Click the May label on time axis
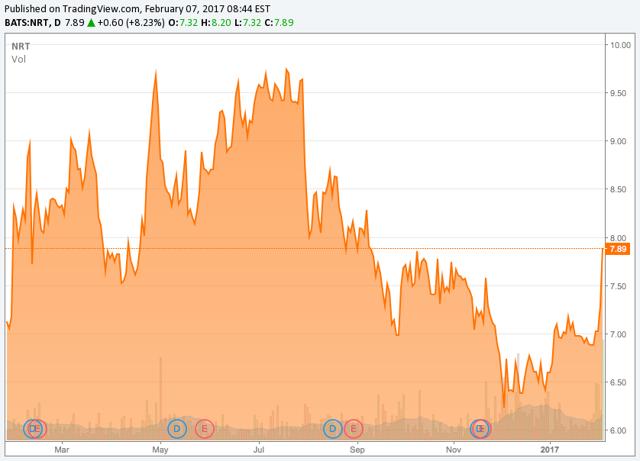This screenshot has height=461, width=640. pos(160,450)
